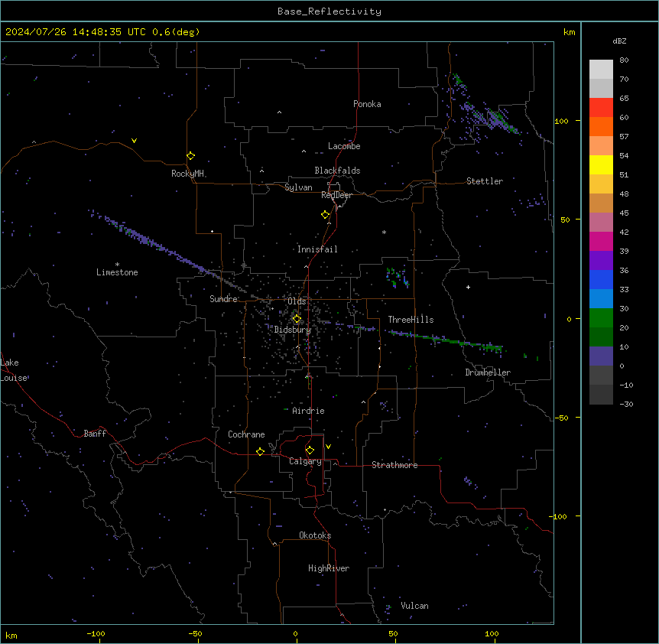Click the Lake Louise label at left edge
This screenshot has width=659, height=644.
coord(14,370)
